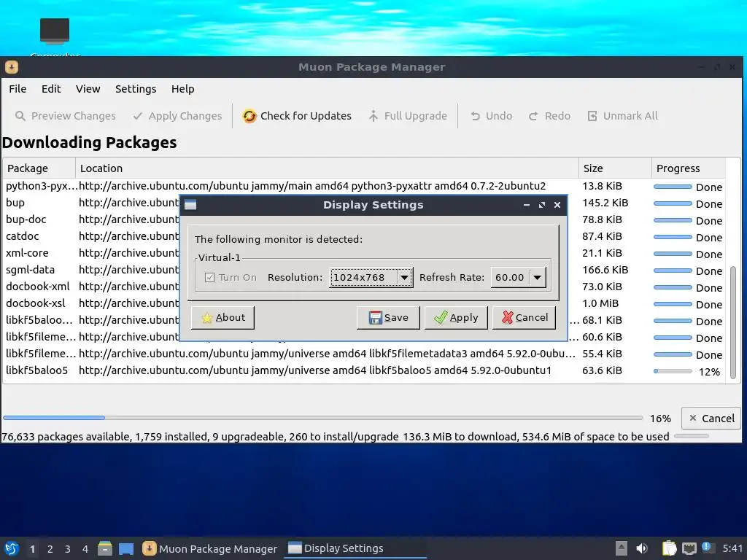This screenshot has width=747, height=560.
Task: Switch to workspace 4 in the taskbar
Action: [85, 549]
